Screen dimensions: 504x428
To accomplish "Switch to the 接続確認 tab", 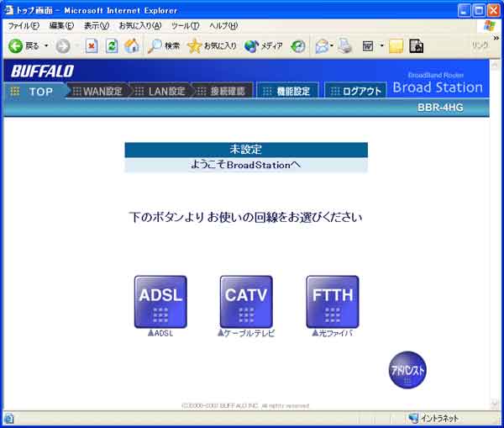I will coord(223,92).
